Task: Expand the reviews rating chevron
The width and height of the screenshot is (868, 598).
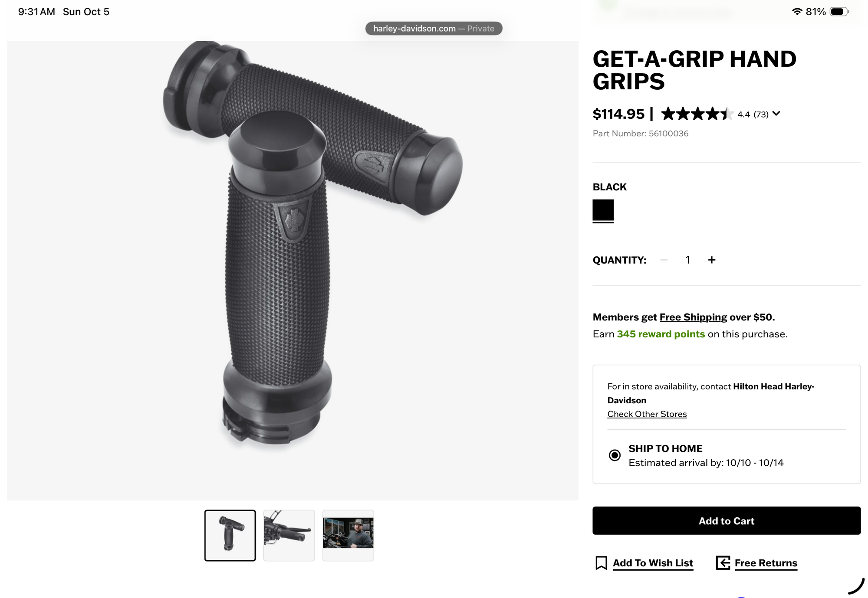Action: [776, 114]
